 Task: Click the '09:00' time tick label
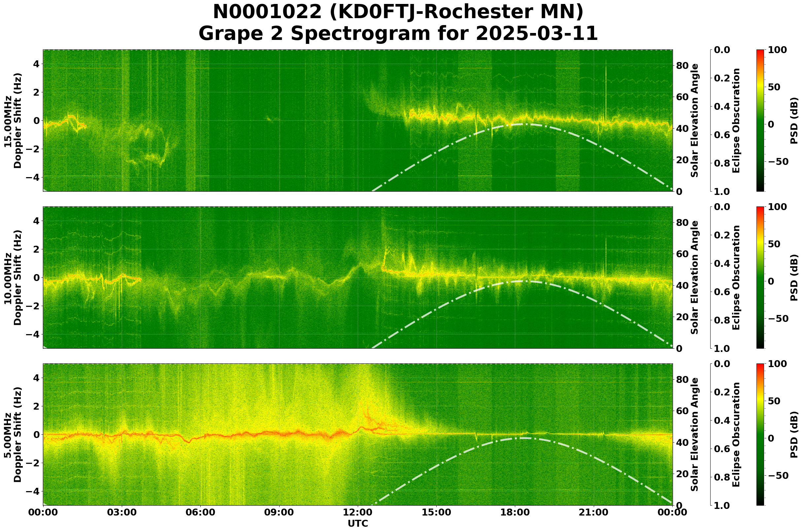pos(279,513)
